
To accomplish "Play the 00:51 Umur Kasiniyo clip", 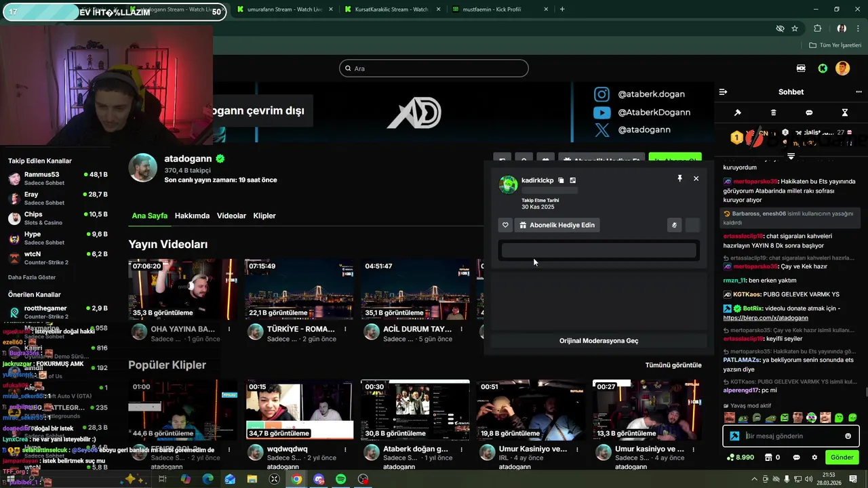I will pos(531,409).
